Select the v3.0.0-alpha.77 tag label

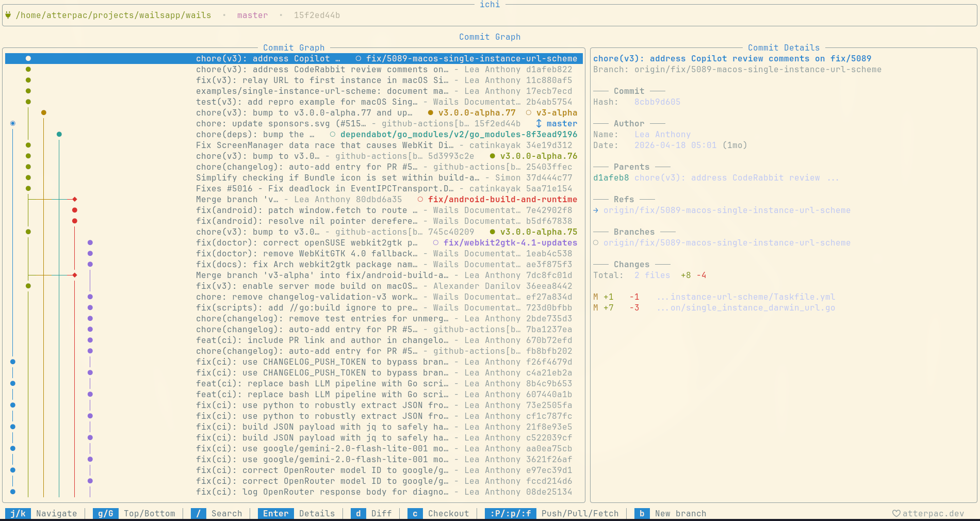477,112
